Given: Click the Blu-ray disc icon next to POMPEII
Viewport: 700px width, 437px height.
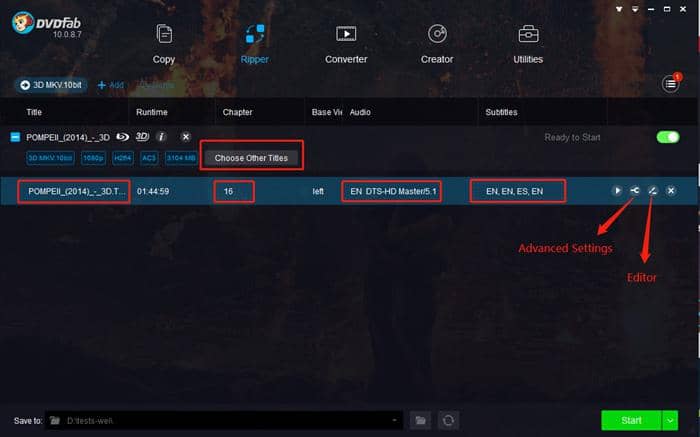Looking at the screenshot, I should pyautogui.click(x=122, y=137).
